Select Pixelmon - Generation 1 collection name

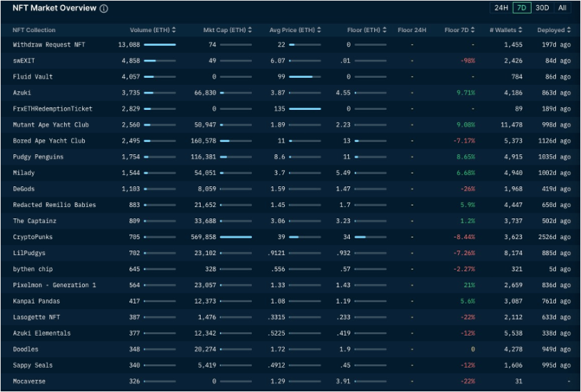pos(54,285)
